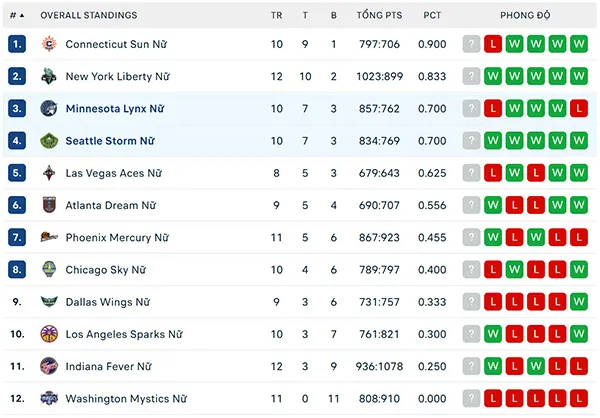Click the question-mark form badge for Dallas Wings
600x418 pixels.
(x=471, y=302)
